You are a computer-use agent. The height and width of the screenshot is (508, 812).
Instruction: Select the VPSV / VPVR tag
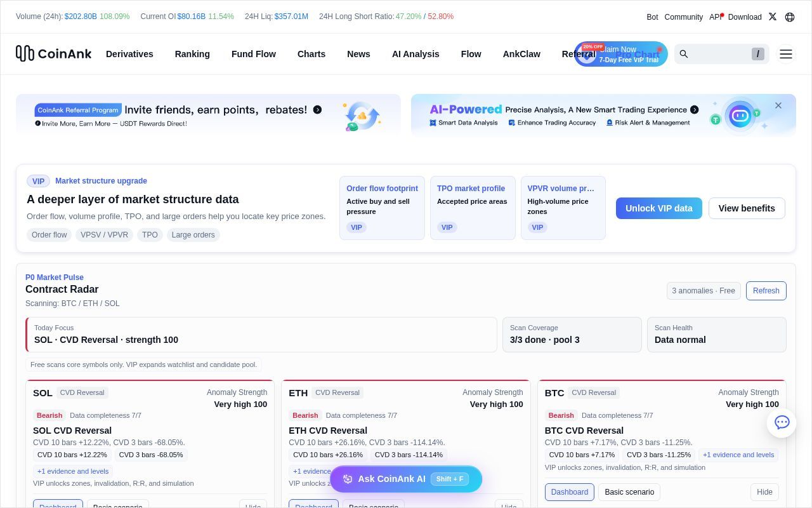click(x=104, y=235)
